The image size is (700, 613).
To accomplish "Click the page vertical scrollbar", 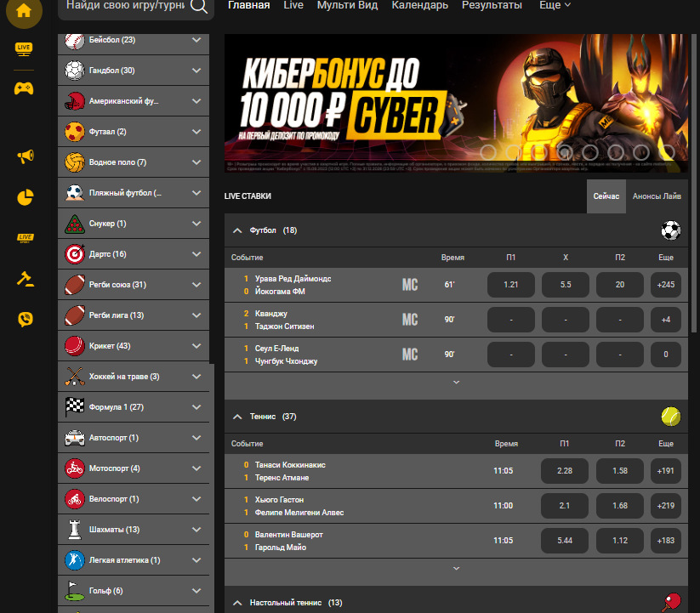I will pyautogui.click(x=694, y=183).
